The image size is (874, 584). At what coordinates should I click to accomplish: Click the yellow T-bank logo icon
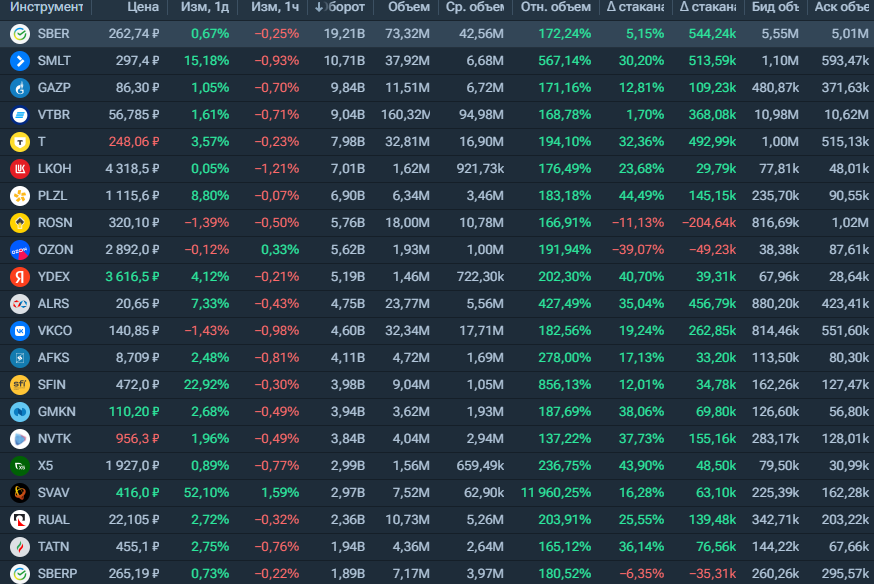point(20,142)
